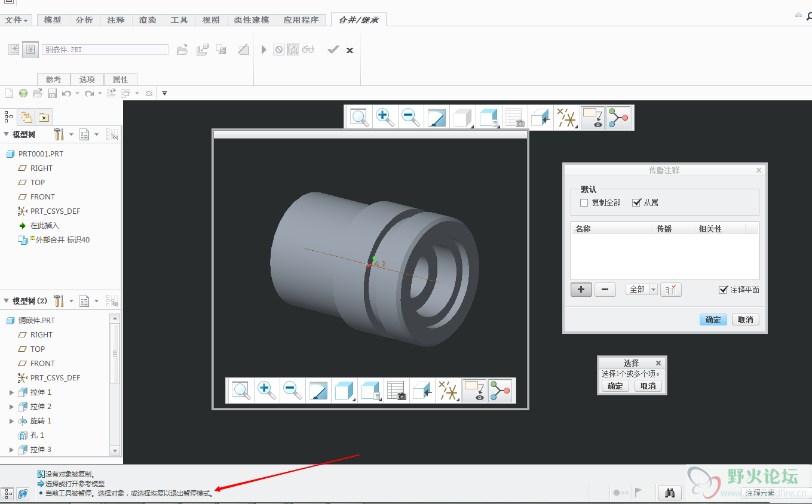This screenshot has width=812, height=504.
Task: Open the Redo history dropdown arrow
Action: (x=100, y=94)
